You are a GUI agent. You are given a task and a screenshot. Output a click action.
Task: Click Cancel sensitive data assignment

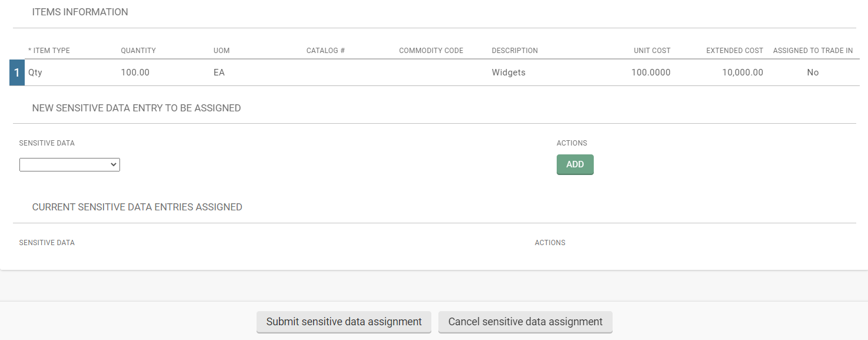pos(525,322)
